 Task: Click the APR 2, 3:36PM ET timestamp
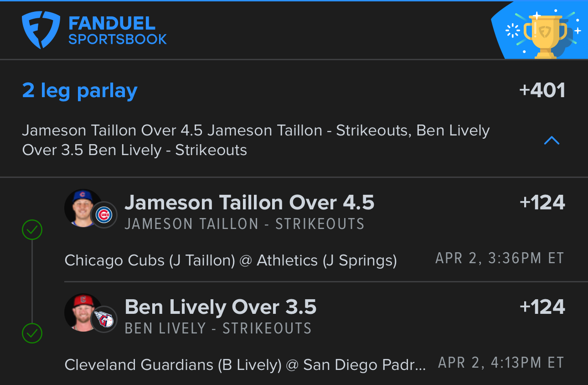(x=500, y=259)
